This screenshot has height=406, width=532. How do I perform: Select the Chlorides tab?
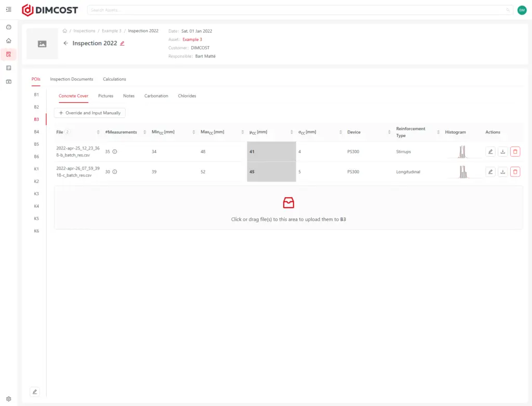[187, 96]
